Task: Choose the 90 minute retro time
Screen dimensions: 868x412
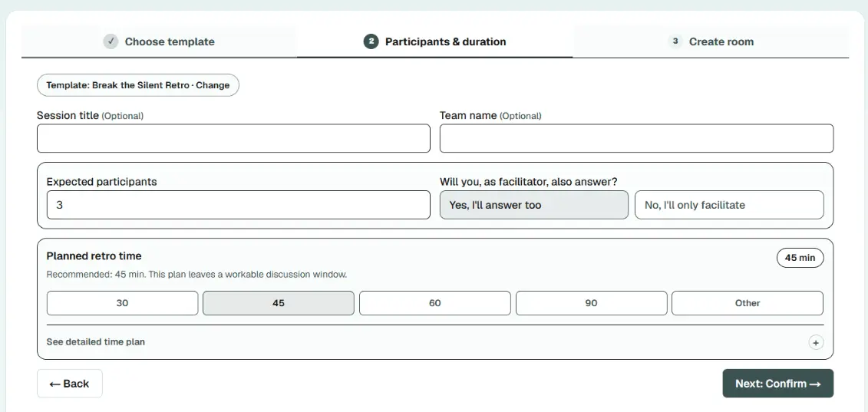Action: click(591, 304)
